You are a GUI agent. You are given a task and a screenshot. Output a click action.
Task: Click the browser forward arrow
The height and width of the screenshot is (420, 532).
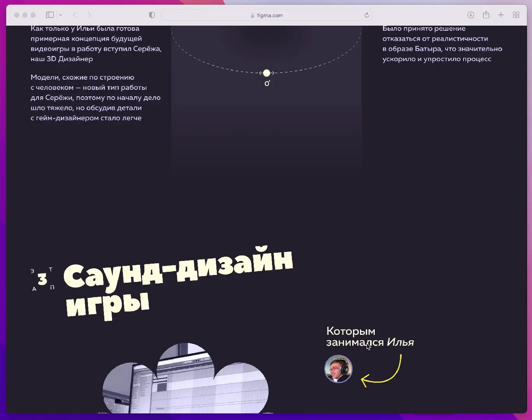coord(89,15)
